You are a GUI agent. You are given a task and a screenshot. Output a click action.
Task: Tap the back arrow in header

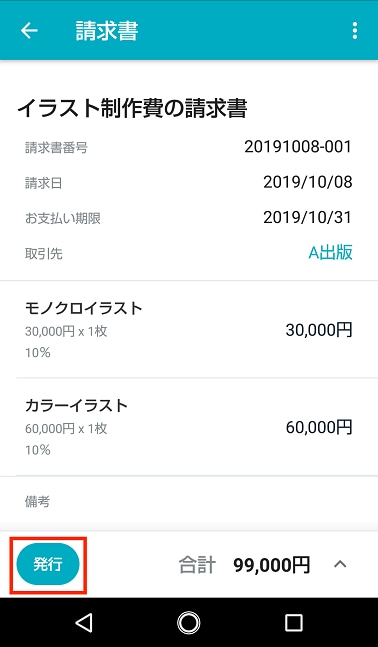[x=29, y=31]
